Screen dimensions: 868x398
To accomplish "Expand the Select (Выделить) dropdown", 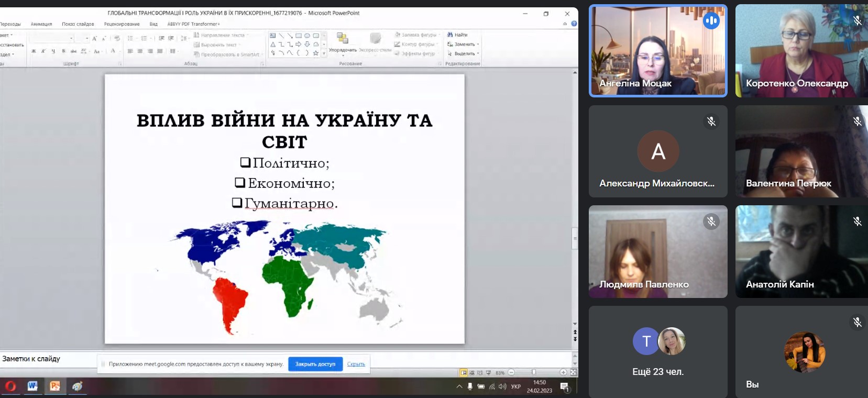I will coord(478,53).
